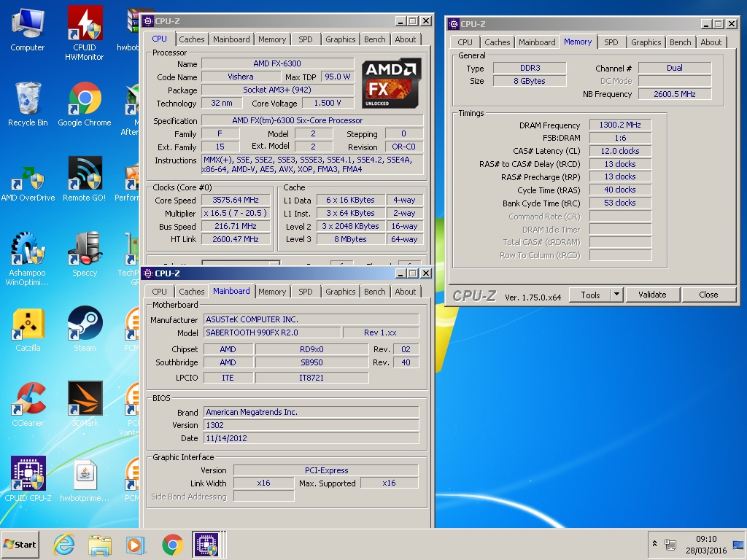This screenshot has width=747, height=560.
Task: Click the AMD FX Unlocked logo
Action: click(x=391, y=83)
